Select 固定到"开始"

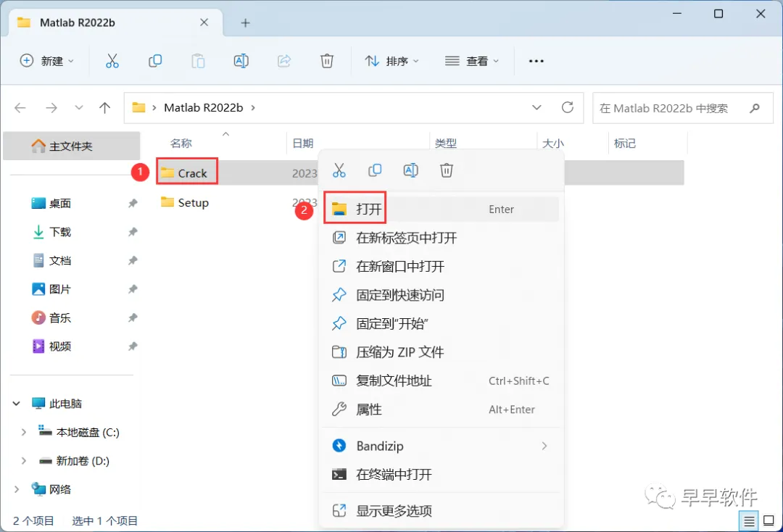[441, 323]
